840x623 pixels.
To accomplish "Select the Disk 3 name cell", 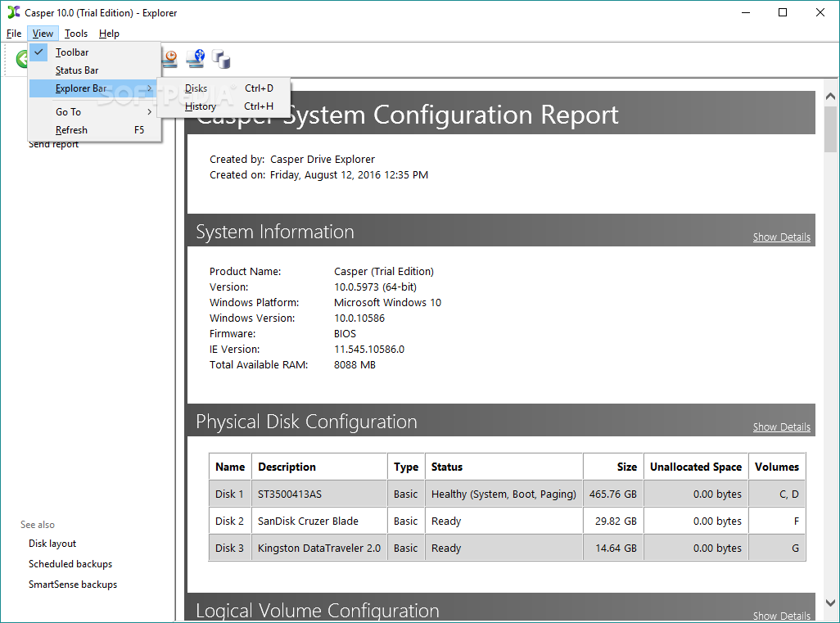I will (x=230, y=548).
